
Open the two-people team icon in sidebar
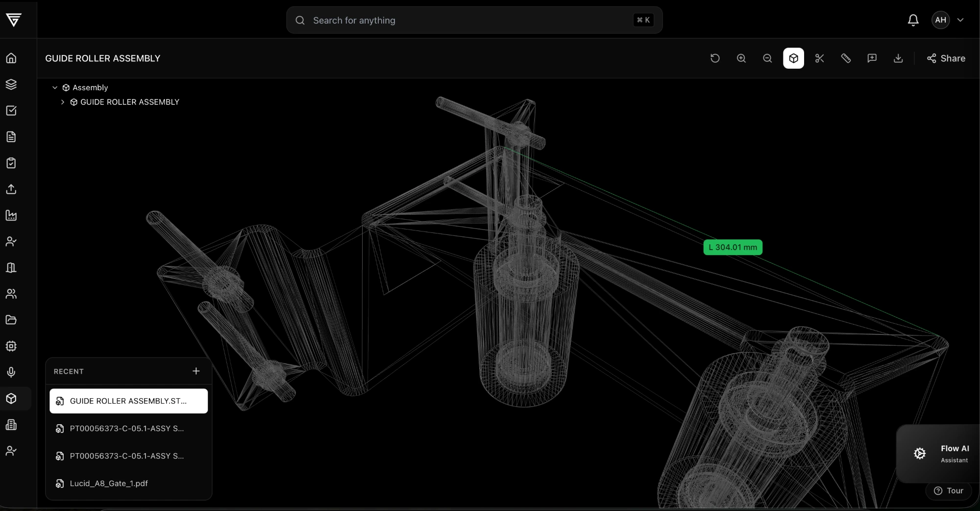(11, 294)
